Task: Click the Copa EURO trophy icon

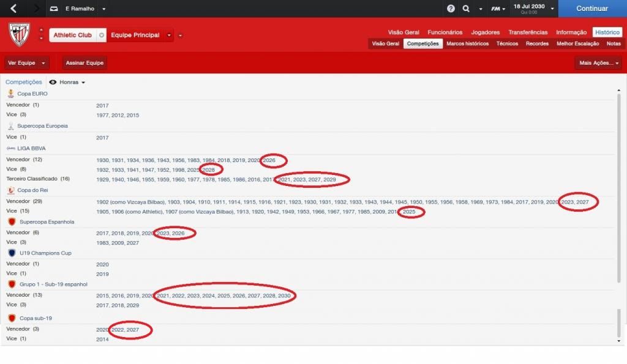Action: (11, 94)
